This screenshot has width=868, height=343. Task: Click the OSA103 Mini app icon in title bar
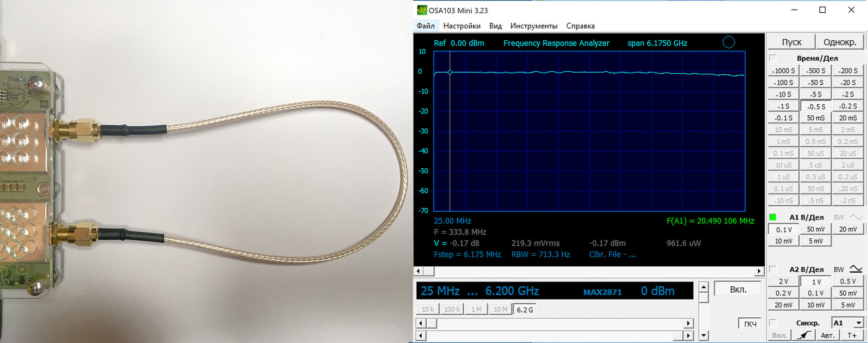pos(422,10)
